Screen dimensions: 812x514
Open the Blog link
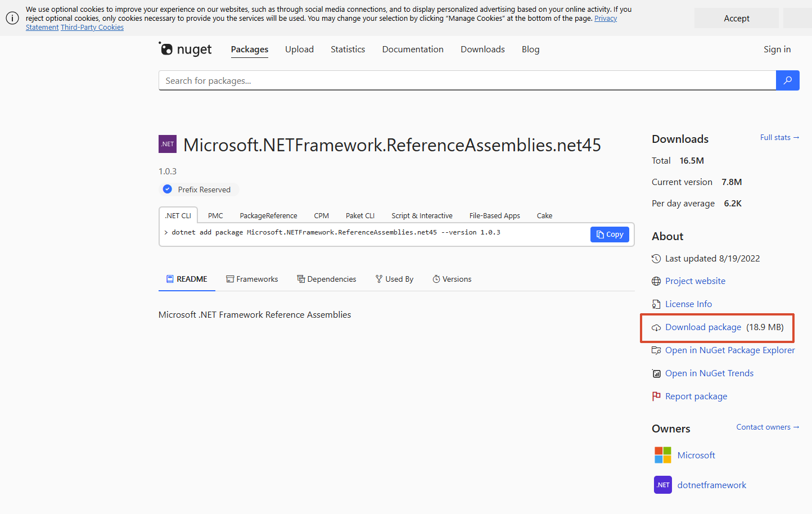point(530,49)
